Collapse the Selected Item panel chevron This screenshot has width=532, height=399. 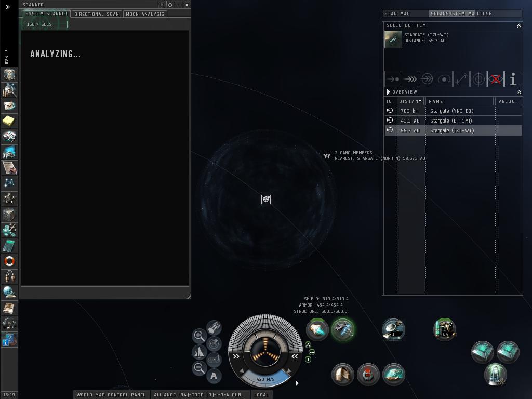pos(519,26)
